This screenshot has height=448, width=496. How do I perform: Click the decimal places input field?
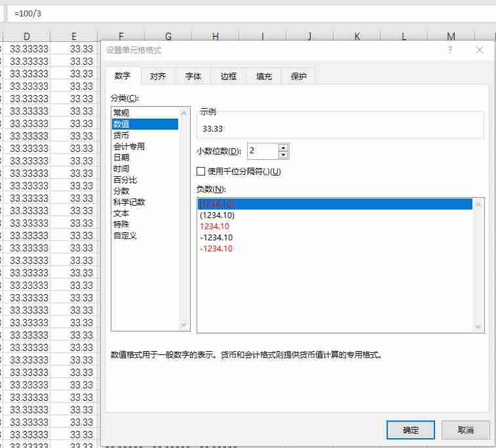pyautogui.click(x=263, y=151)
